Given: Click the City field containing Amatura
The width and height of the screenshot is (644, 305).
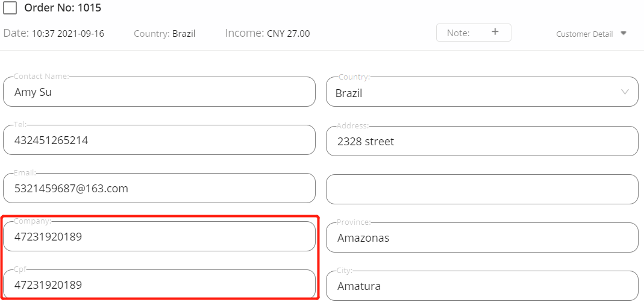Looking at the screenshot, I should tap(482, 286).
